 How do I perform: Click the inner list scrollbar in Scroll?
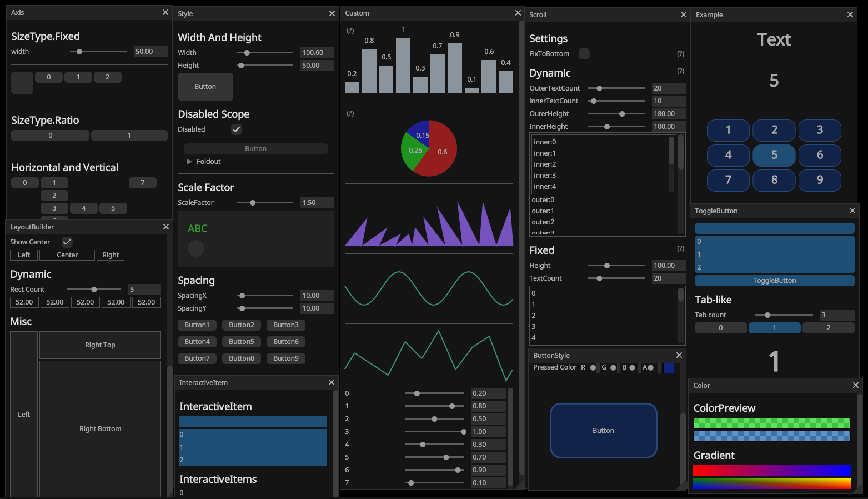tap(671, 151)
